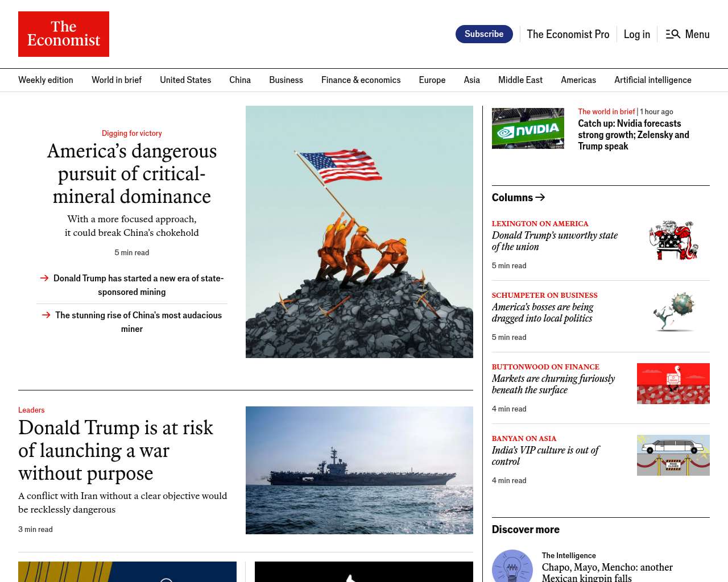Viewport: 728px width, 582px height.
Task: Open the Digging for victory tag
Action: 132,134
